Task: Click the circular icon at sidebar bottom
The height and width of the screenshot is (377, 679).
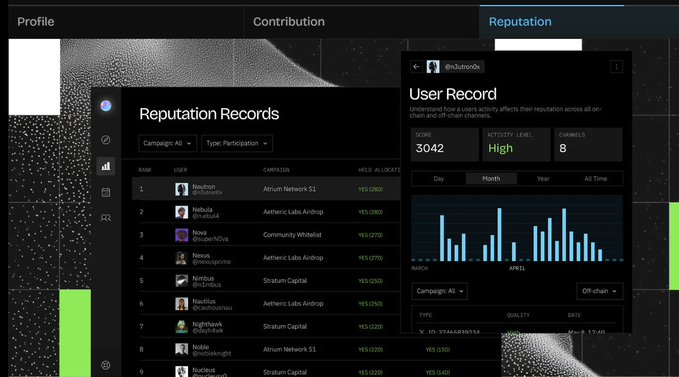Action: [106, 365]
